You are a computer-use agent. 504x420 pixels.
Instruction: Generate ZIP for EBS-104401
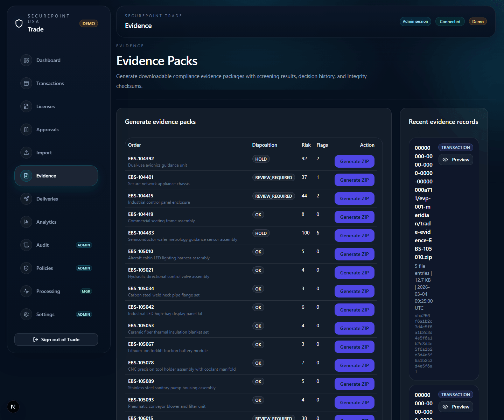point(355,180)
